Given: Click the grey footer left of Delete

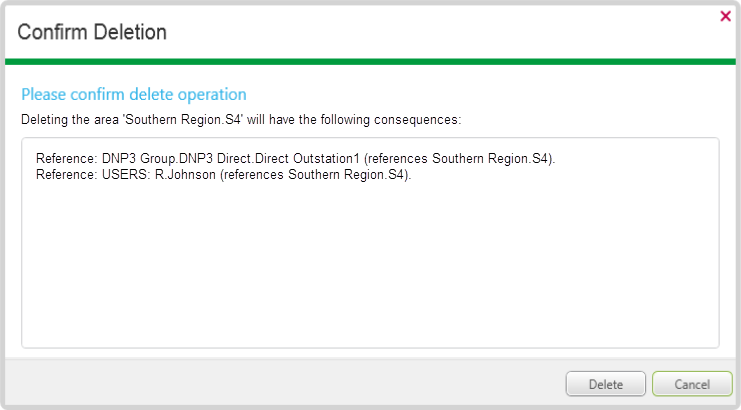Looking at the screenshot, I should click(x=280, y=384).
